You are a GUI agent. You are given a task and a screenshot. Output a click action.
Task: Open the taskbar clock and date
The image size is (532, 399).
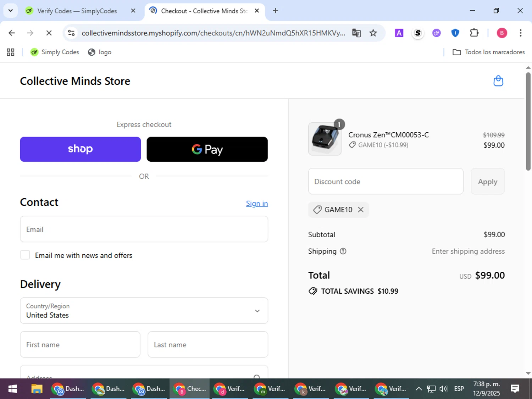coord(487,389)
